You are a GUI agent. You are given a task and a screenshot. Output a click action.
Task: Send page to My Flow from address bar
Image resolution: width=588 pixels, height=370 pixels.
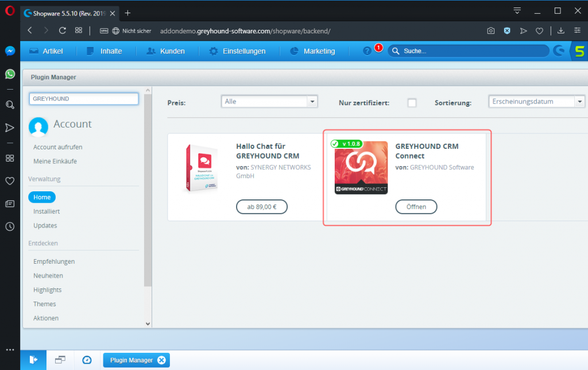[x=524, y=31]
